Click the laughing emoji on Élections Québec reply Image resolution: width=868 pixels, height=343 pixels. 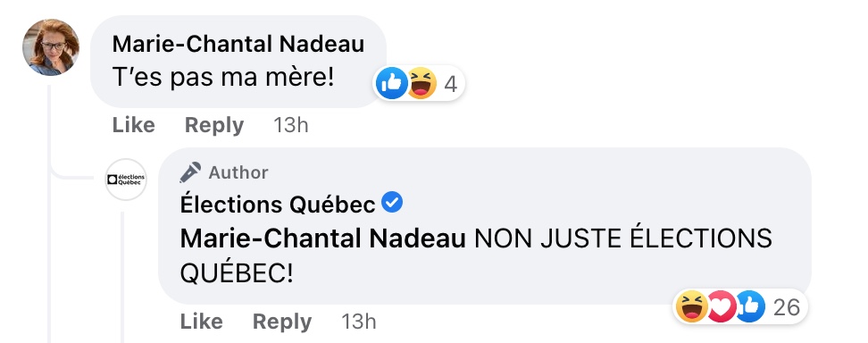(691, 307)
